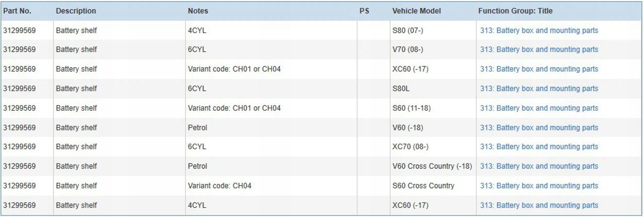Screen dimensions: 644x217
Task: Click the Notes column header
Action: [198, 11]
